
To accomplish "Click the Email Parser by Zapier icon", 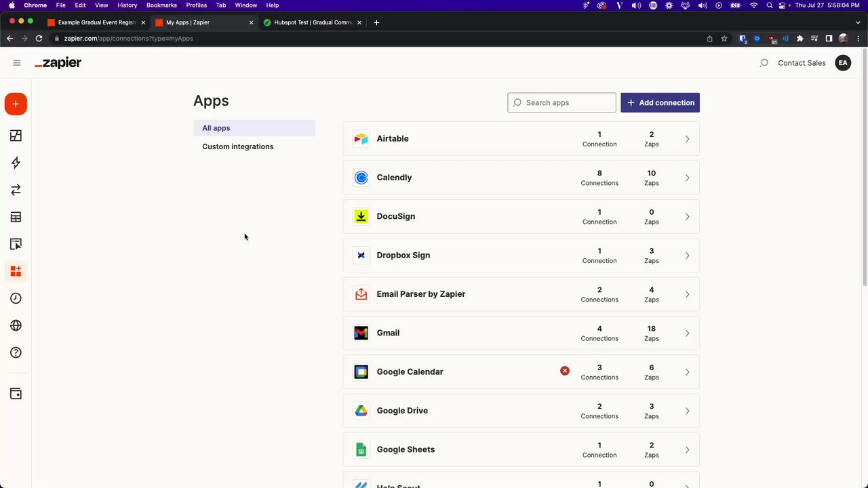I will click(x=361, y=294).
